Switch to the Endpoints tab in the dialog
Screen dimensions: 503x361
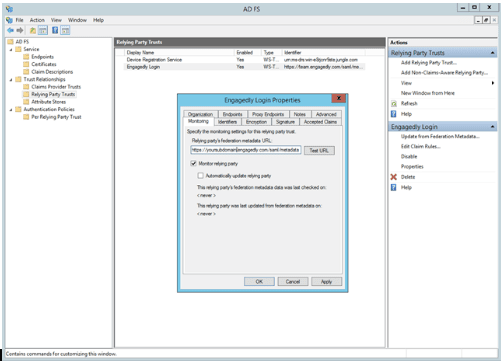(232, 114)
